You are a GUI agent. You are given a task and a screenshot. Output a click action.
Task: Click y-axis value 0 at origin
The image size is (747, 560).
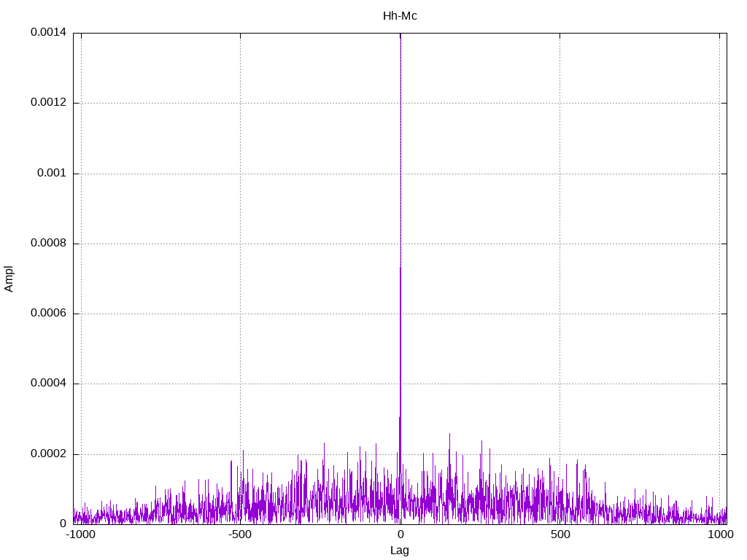click(x=63, y=524)
